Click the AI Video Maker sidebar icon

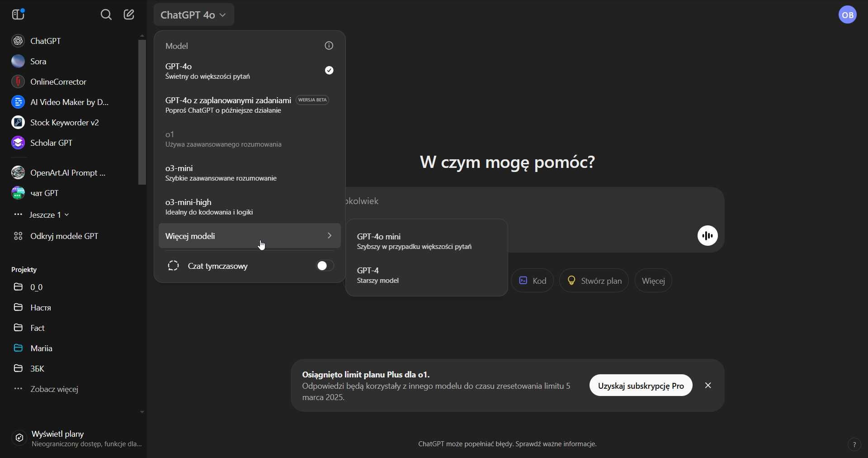[18, 102]
